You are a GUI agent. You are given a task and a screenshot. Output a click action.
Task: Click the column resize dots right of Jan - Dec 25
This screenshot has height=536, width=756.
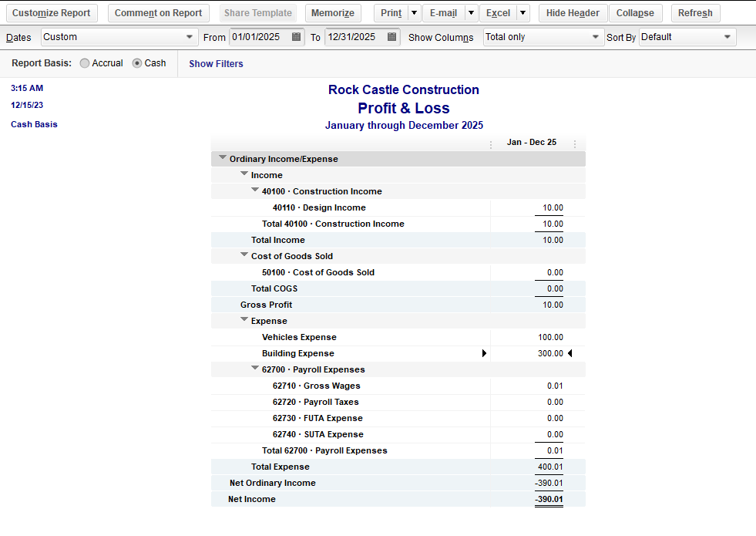tap(575, 144)
